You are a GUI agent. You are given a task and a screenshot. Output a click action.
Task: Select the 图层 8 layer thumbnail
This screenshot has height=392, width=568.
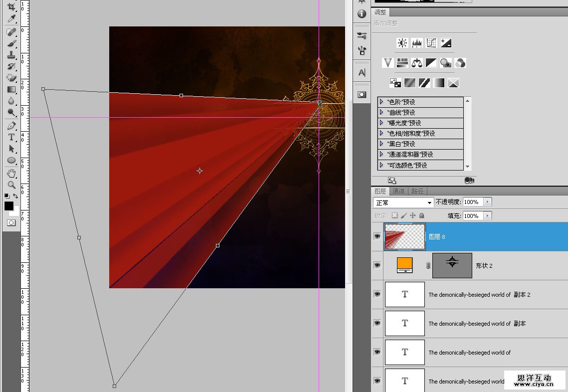point(404,236)
